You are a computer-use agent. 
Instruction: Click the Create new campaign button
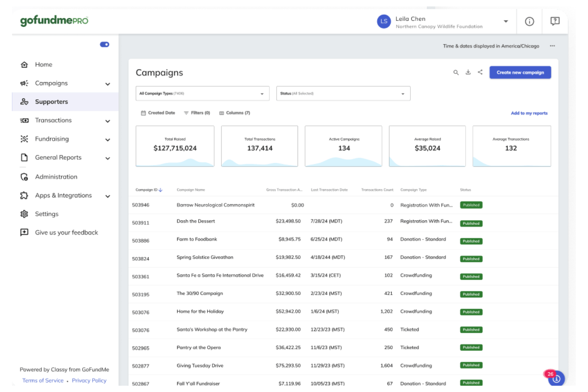pyautogui.click(x=520, y=73)
